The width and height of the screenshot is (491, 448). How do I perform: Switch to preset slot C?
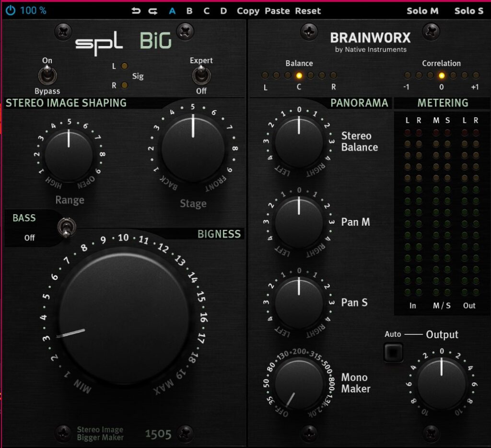(x=206, y=11)
